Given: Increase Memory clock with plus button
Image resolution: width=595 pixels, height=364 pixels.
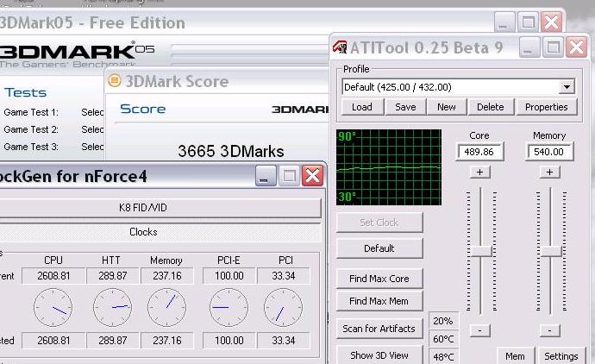Looking at the screenshot, I should [549, 172].
